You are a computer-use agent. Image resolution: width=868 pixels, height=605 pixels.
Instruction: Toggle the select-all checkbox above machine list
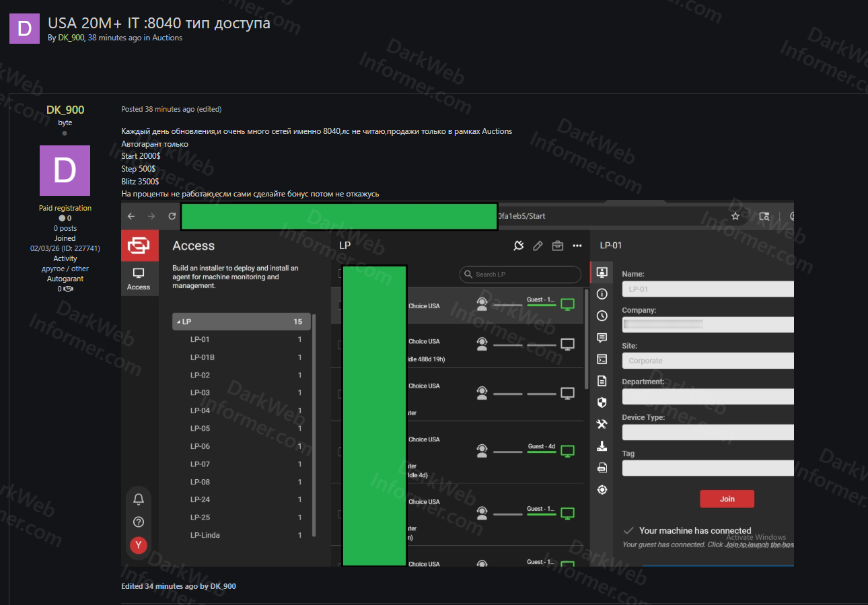click(x=340, y=273)
